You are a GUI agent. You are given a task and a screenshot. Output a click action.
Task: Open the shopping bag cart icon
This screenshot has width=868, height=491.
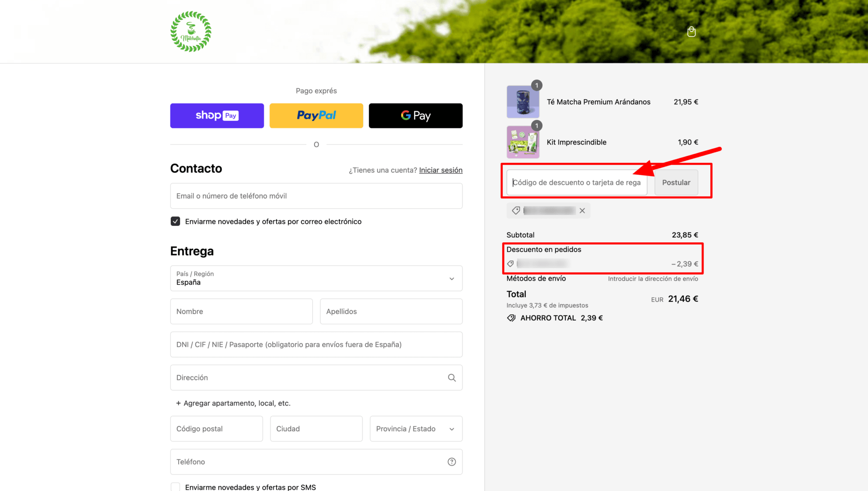pos(691,31)
